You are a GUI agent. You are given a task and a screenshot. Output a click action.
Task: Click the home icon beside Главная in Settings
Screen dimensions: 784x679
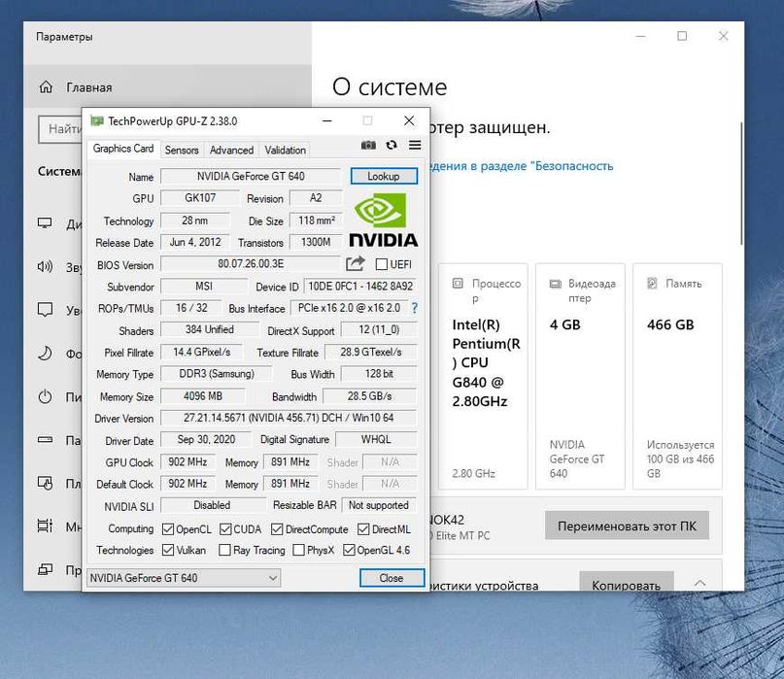pyautogui.click(x=46, y=87)
